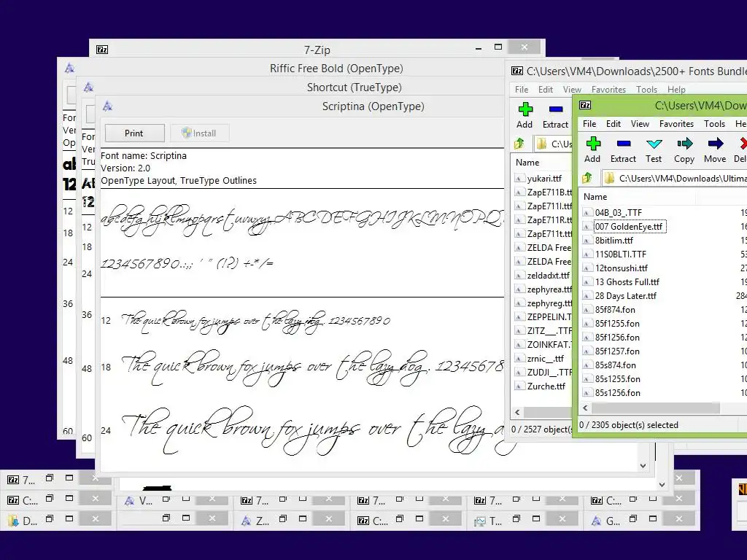
Task: Click the Extract minus icon in green 7-Zip window
Action: coord(623,144)
